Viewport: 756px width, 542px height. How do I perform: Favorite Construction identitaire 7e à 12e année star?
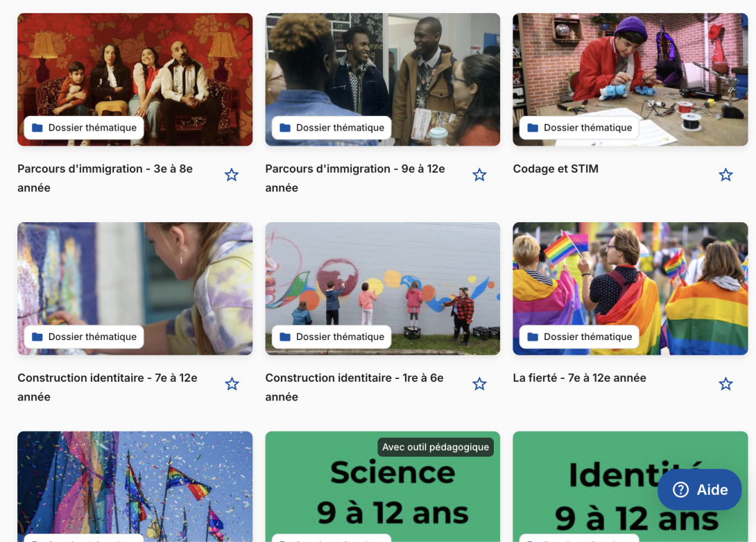232,384
